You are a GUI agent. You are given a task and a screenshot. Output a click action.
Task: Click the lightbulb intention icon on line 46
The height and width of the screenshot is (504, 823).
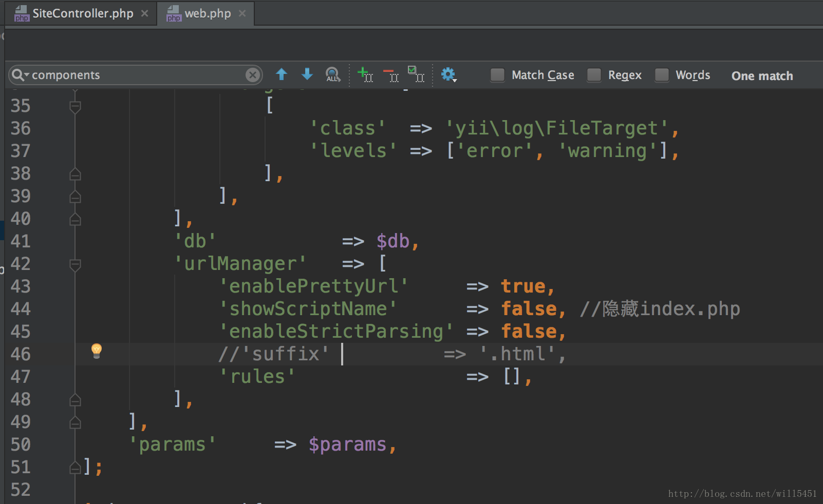pyautogui.click(x=97, y=351)
